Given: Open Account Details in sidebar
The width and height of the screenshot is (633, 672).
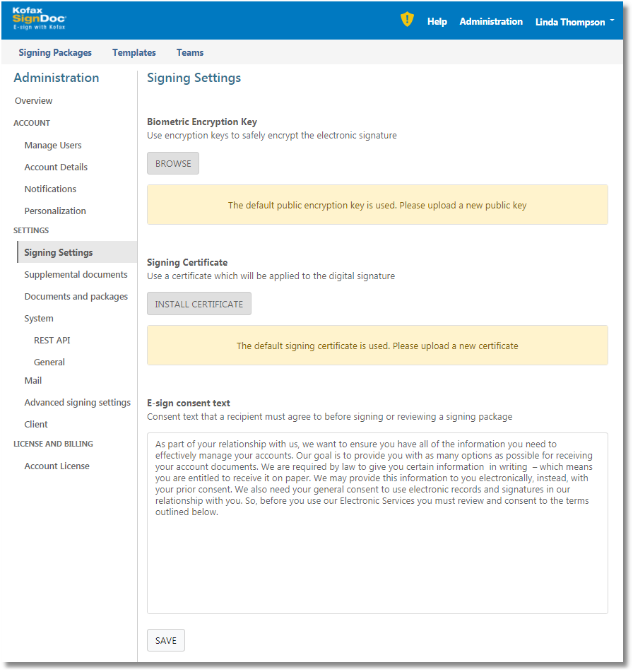Looking at the screenshot, I should click(x=56, y=167).
